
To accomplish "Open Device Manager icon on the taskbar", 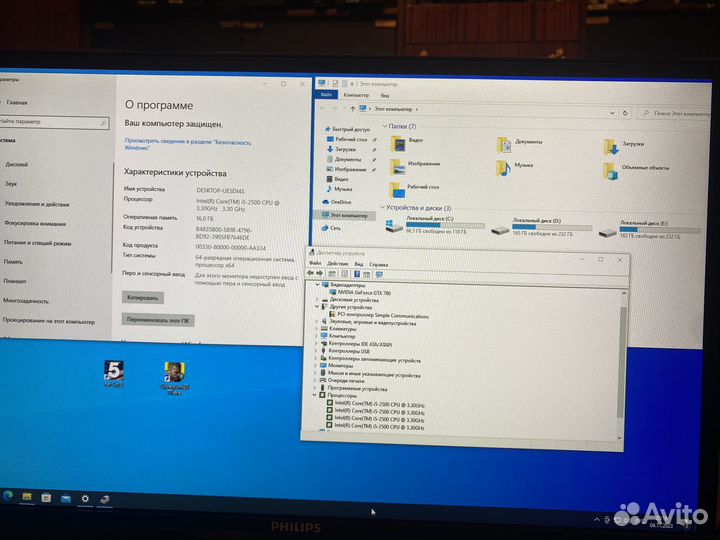I will [105, 499].
